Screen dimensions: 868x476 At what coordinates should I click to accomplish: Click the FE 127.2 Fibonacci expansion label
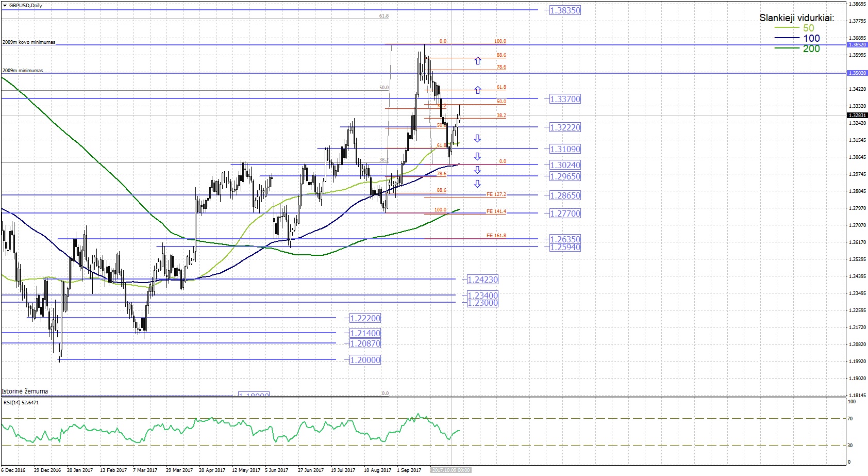(496, 194)
